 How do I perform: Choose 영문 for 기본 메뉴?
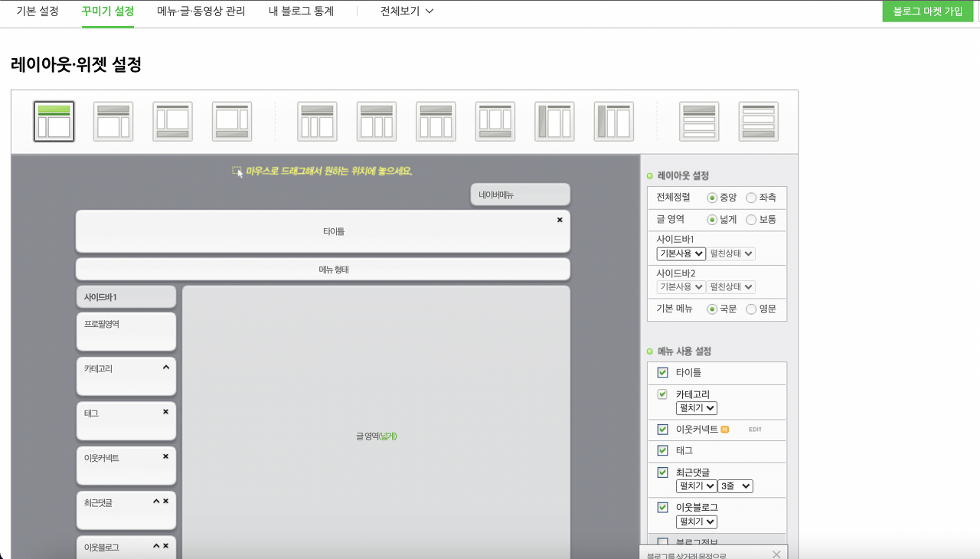point(751,309)
